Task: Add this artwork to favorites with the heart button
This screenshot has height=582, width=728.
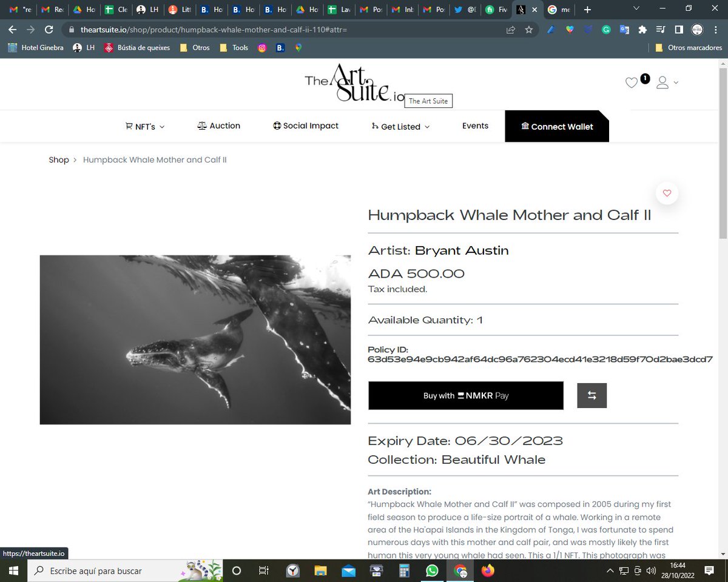Action: tap(667, 193)
